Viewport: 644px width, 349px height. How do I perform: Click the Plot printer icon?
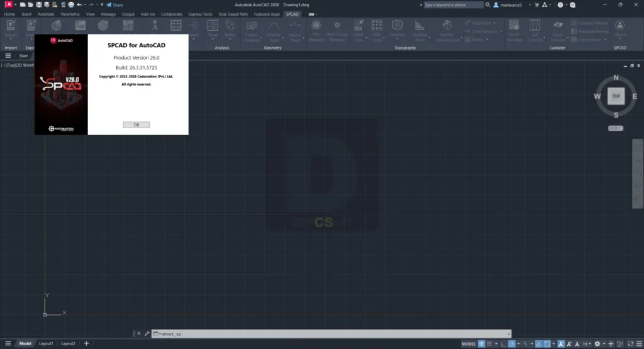pyautogui.click(x=70, y=5)
